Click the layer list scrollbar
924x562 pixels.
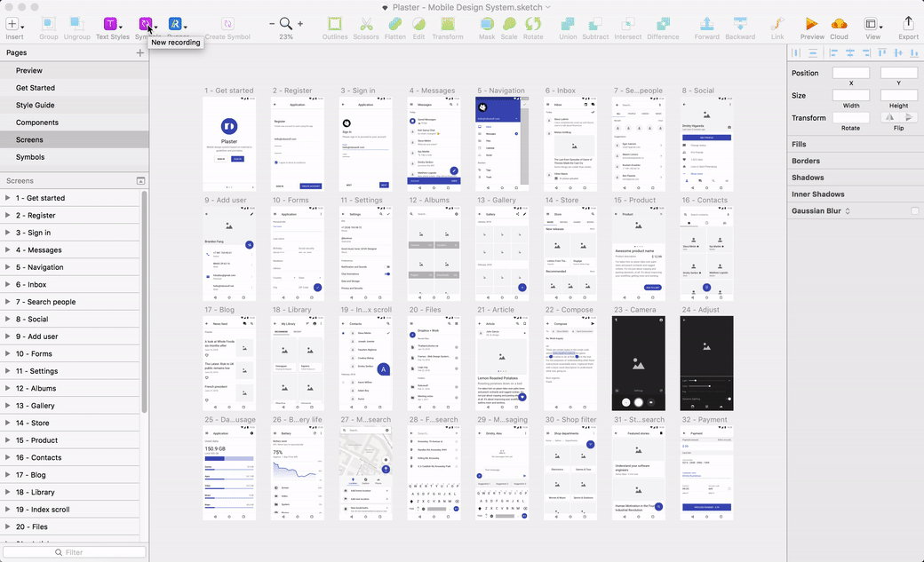(x=144, y=300)
